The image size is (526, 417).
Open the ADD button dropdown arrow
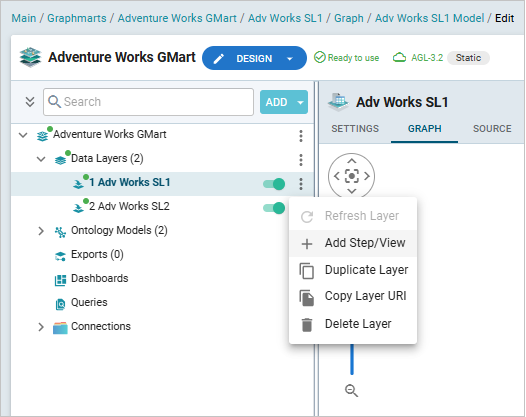point(300,102)
